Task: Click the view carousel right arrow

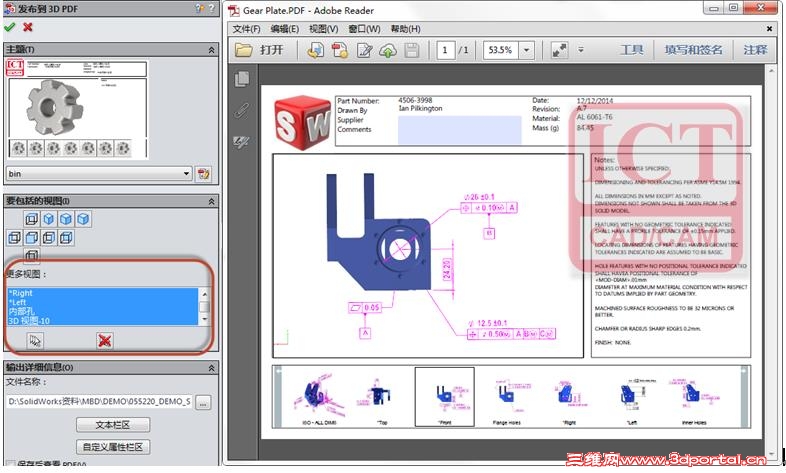Action: [x=745, y=396]
